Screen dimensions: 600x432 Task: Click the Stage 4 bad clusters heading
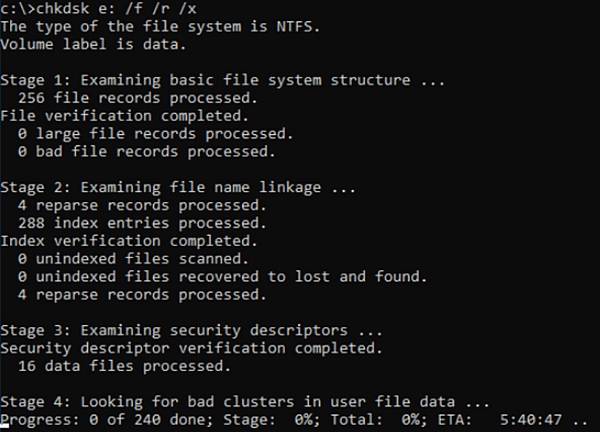[245, 401]
